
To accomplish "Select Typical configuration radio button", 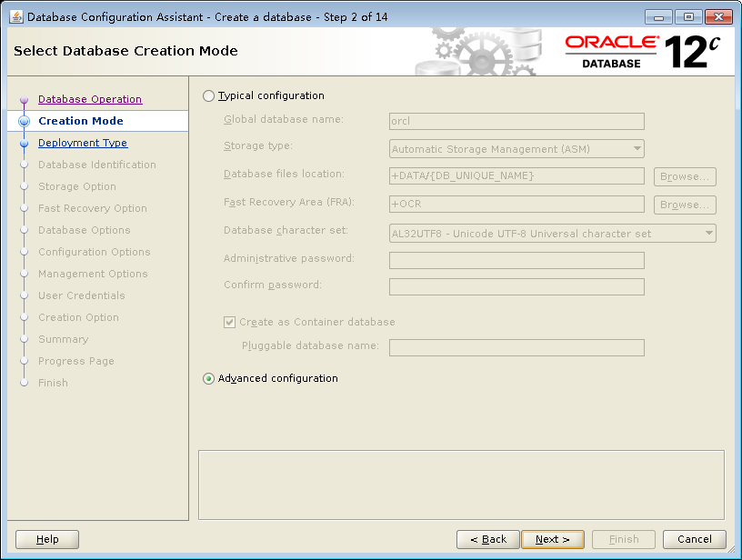I will pyautogui.click(x=209, y=95).
